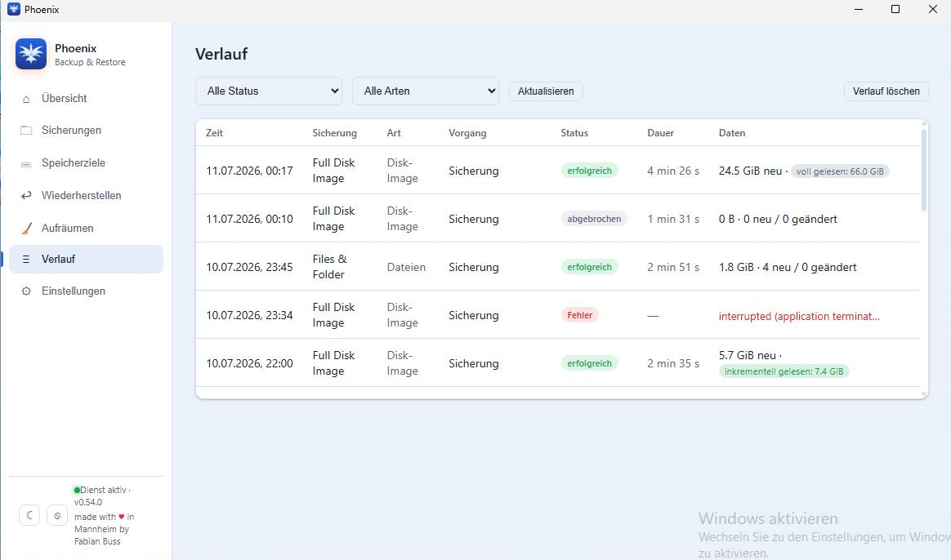Click '0 B · 0 neu / 0 geändert' cell
This screenshot has width=951, height=560.
778,219
